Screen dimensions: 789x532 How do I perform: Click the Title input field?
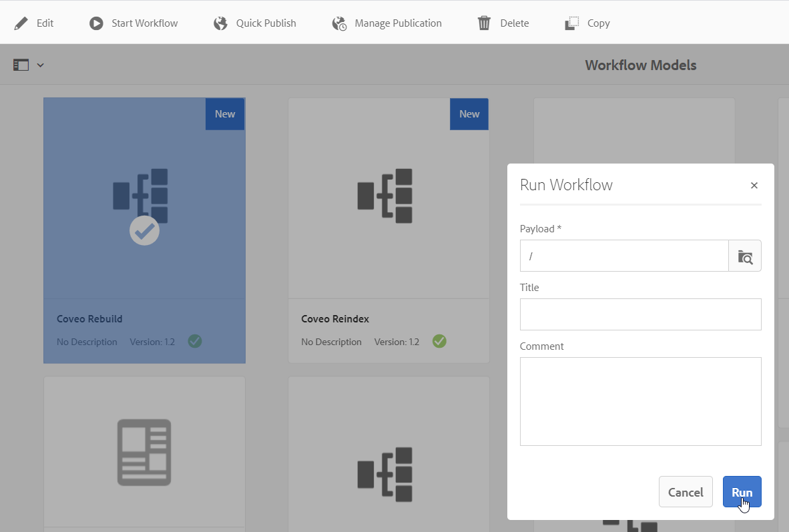(640, 314)
